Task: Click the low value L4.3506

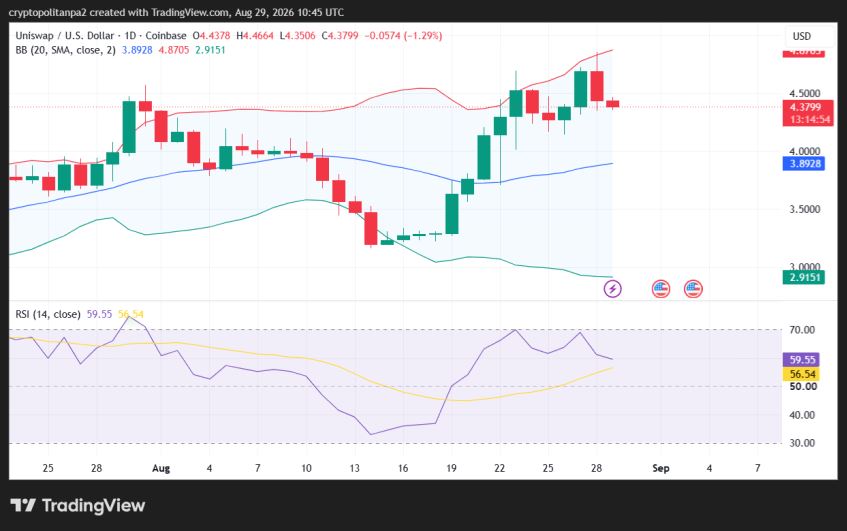Action: (297, 36)
